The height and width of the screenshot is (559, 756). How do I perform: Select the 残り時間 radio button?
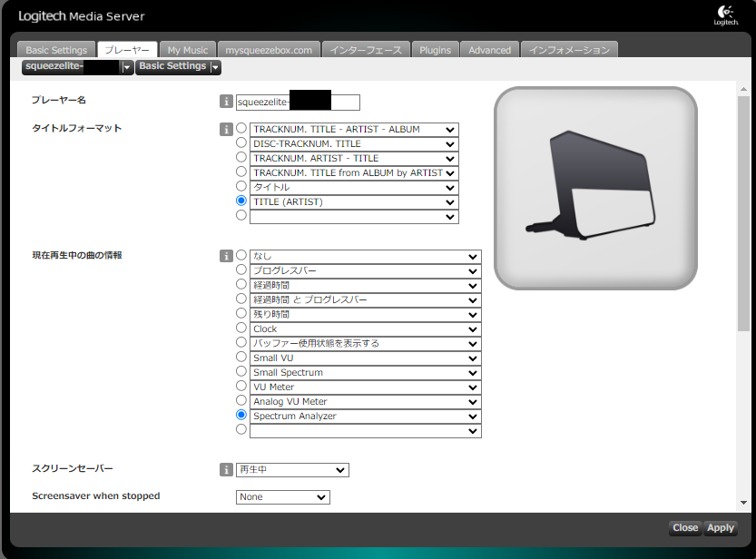(241, 313)
